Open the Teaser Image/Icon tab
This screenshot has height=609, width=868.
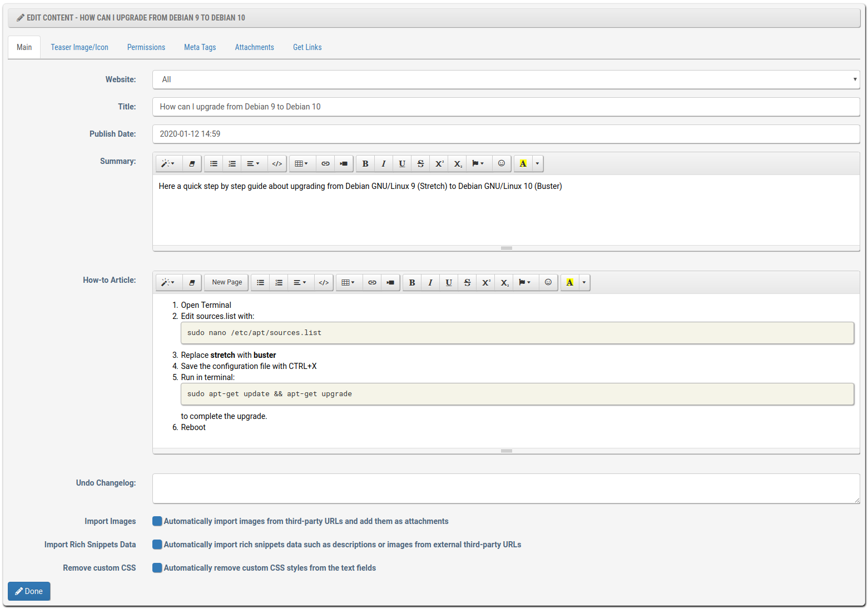[x=80, y=47]
